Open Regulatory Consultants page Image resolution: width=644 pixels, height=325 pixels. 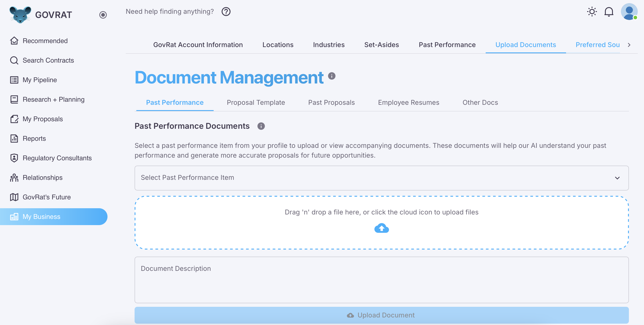pyautogui.click(x=54, y=158)
